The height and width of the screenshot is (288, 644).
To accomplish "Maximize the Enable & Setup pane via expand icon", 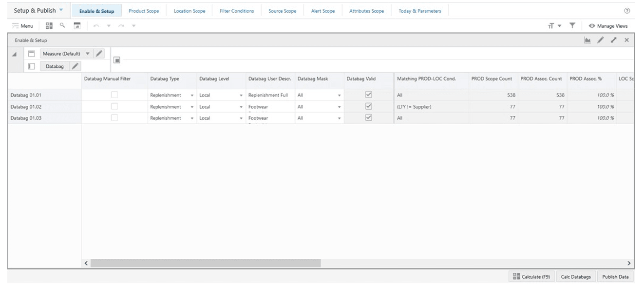I will (613, 40).
